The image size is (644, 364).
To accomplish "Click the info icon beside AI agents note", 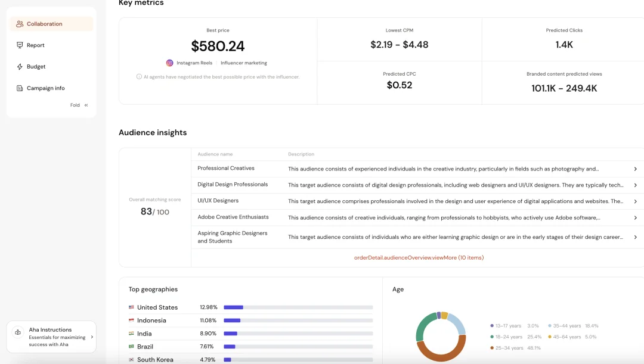I will (x=139, y=77).
